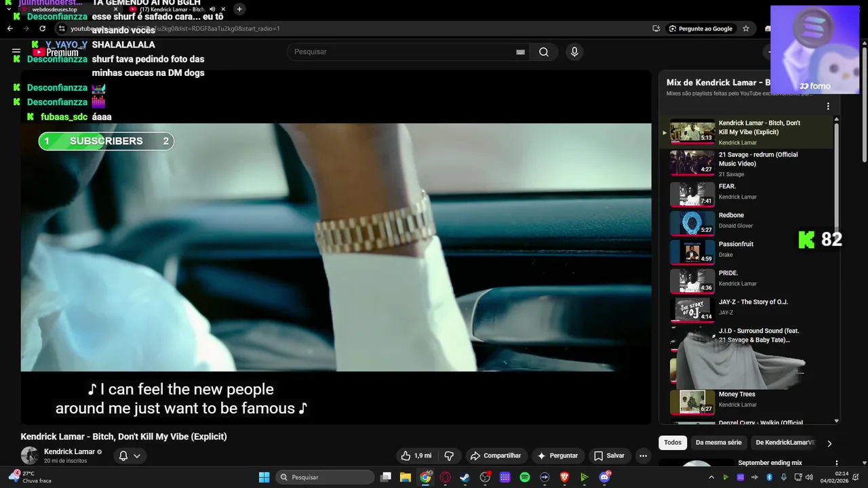This screenshot has height=488, width=868.
Task: Click the Compartilhar share button
Action: [496, 455]
